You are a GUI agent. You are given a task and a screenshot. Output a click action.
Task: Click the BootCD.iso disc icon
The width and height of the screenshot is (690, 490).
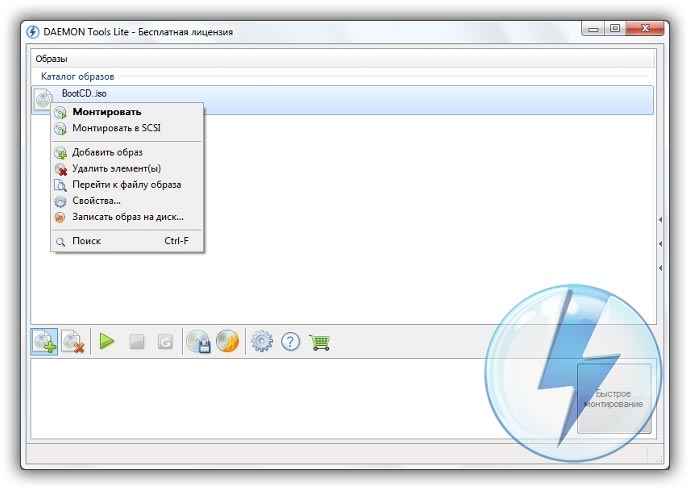click(43, 99)
